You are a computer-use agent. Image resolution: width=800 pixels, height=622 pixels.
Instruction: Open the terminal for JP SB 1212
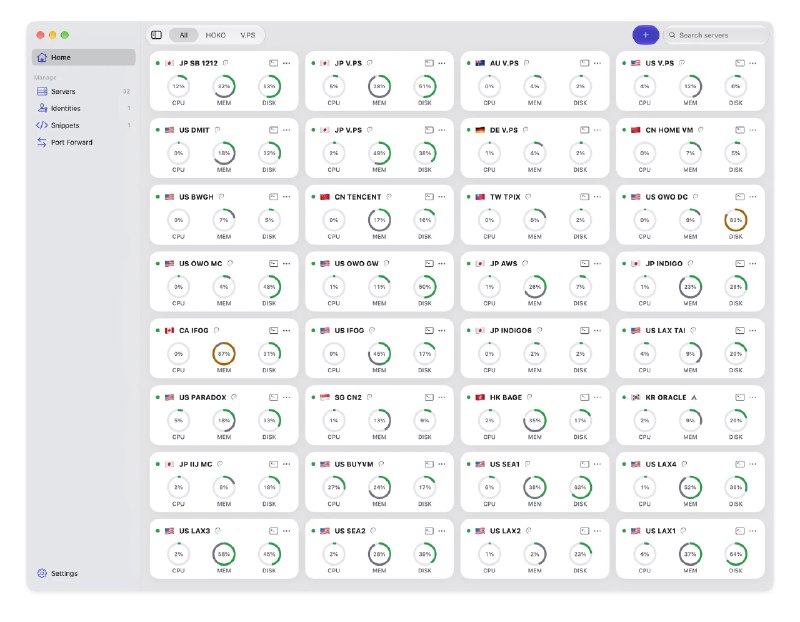tap(273, 63)
